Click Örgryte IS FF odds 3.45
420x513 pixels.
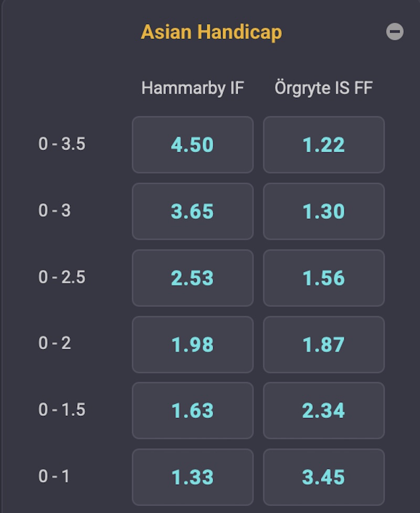pos(323,477)
